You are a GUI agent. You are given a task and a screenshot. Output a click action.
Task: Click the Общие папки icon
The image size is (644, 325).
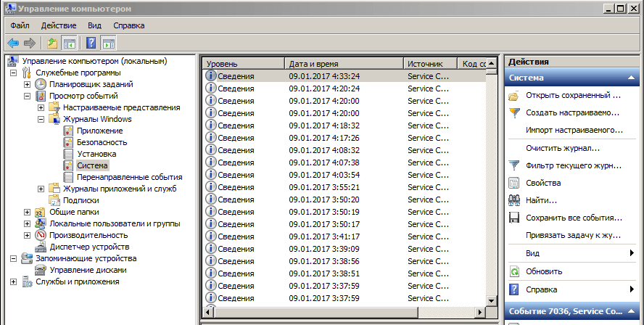pyautogui.click(x=41, y=212)
